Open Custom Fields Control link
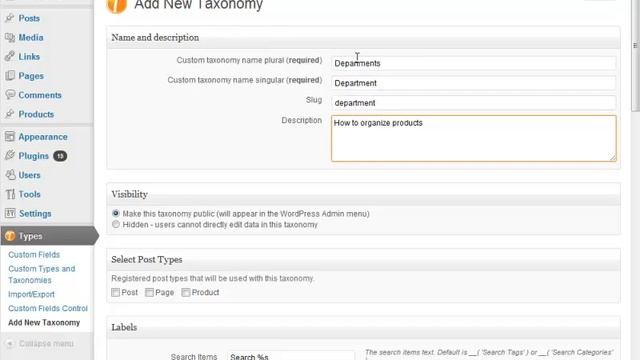This screenshot has height=360, width=640. click(48, 308)
